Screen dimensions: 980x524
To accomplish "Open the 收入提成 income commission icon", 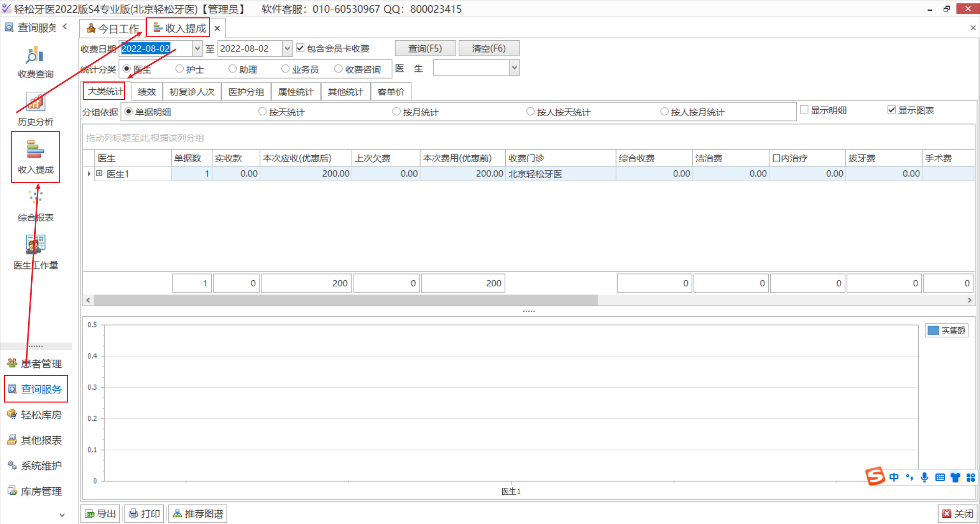I will coord(35,157).
